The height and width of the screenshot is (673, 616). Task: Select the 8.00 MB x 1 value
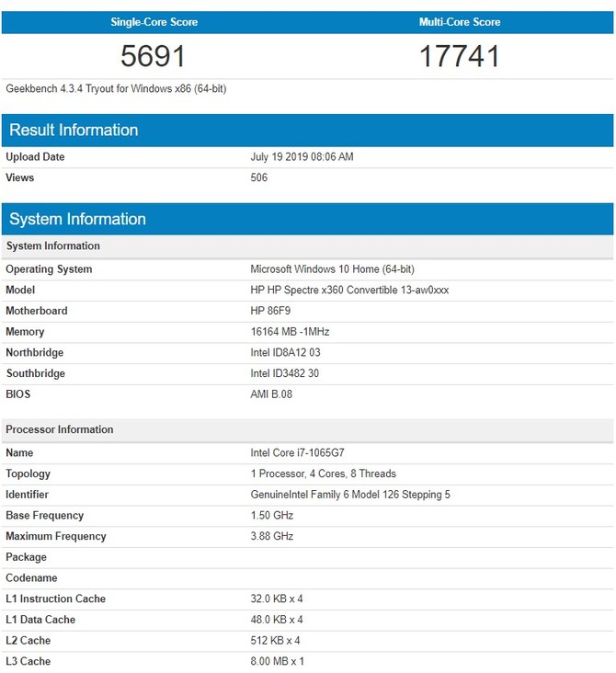pyautogui.click(x=278, y=661)
